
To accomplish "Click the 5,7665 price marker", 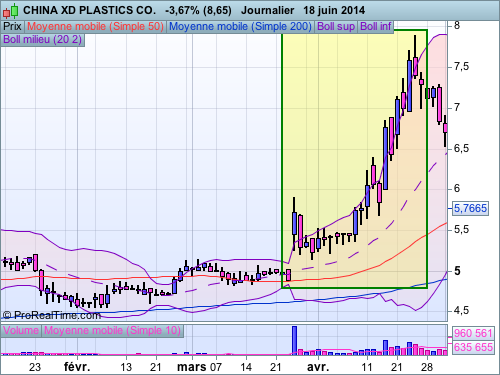I will coord(470,208).
